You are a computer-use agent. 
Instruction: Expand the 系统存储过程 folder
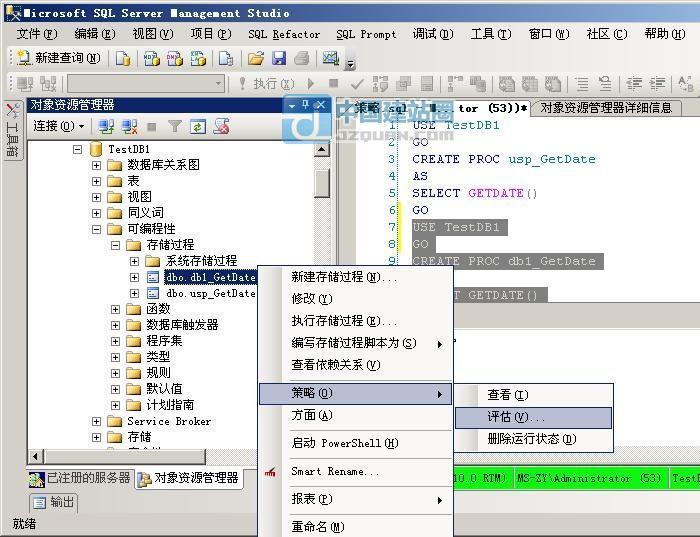click(x=134, y=261)
